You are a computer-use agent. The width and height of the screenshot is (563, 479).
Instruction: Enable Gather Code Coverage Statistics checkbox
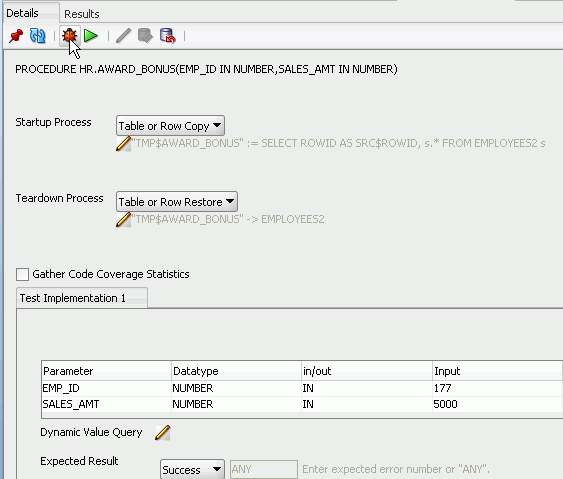[22, 274]
